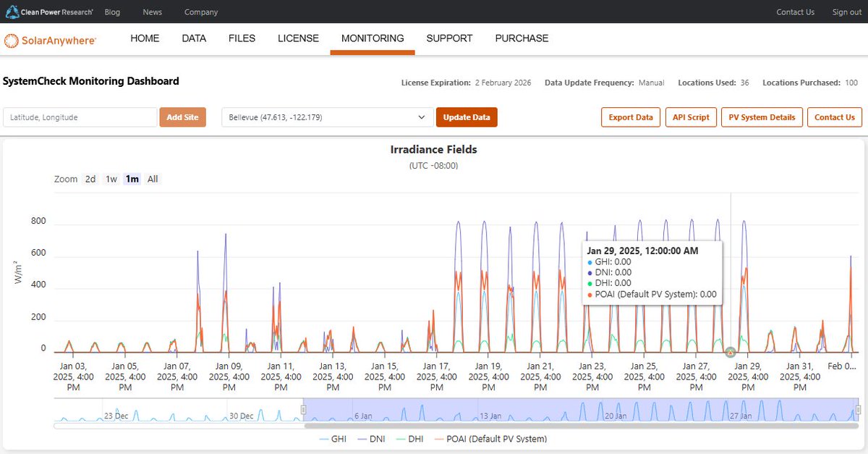The image size is (868, 454).
Task: Click the left navigator range handle
Action: click(x=303, y=411)
